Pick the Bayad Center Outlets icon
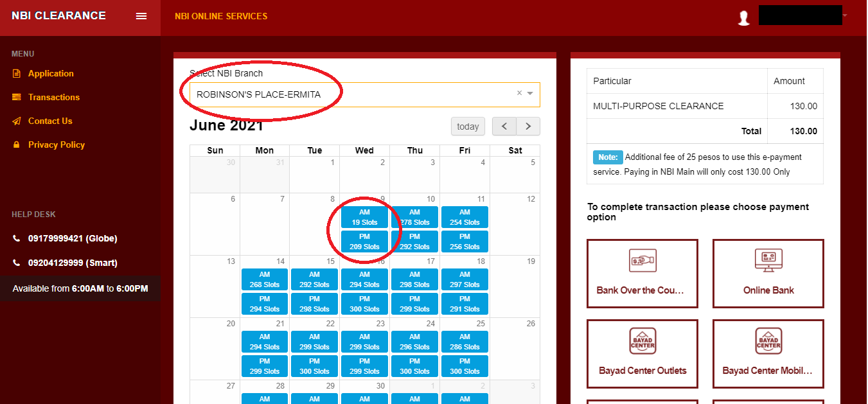Image resolution: width=868 pixels, height=404 pixels. [x=642, y=341]
